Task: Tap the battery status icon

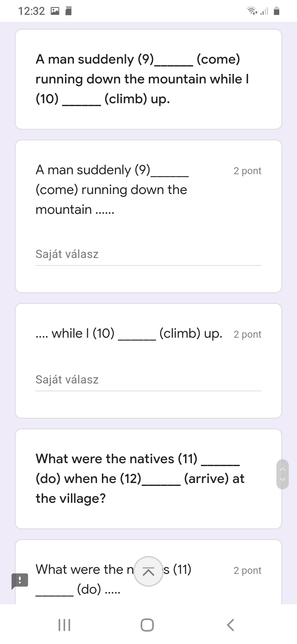Action: [277, 11]
